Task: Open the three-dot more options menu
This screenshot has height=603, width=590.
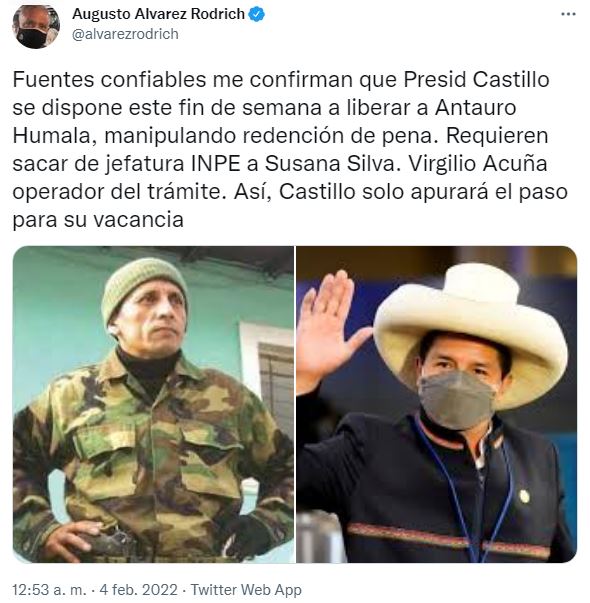Action: (x=568, y=14)
